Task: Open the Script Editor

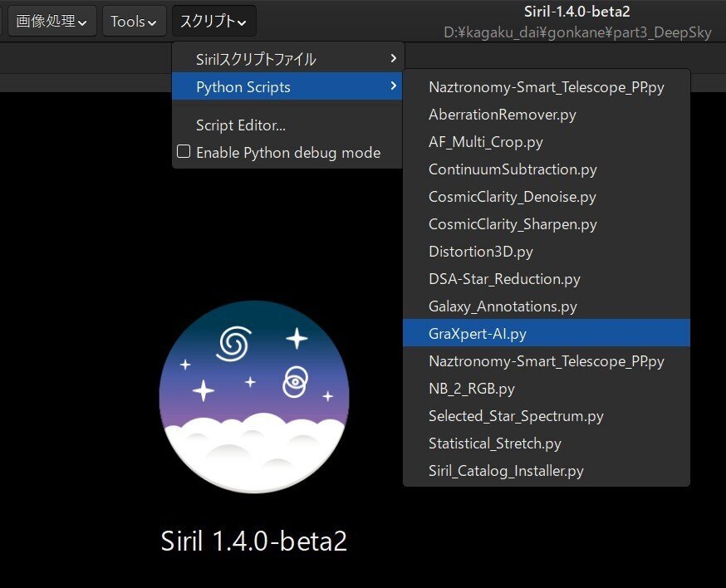Action: [x=240, y=125]
